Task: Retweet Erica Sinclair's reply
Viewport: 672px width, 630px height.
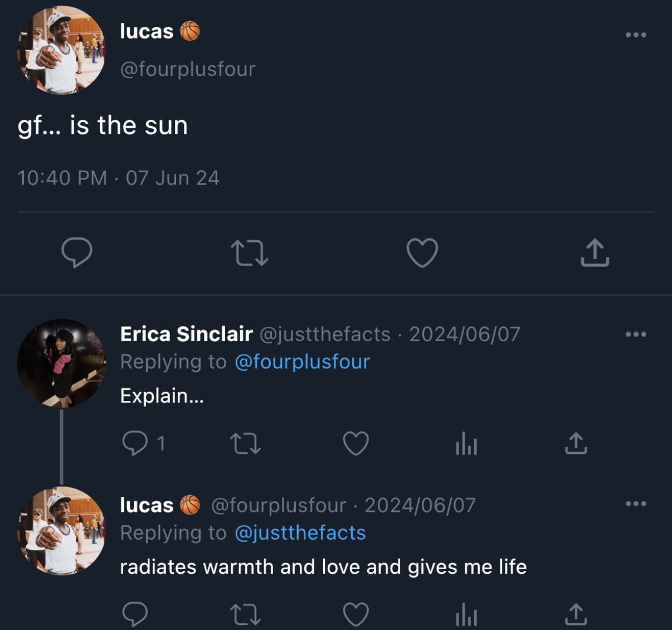Action: (245, 444)
